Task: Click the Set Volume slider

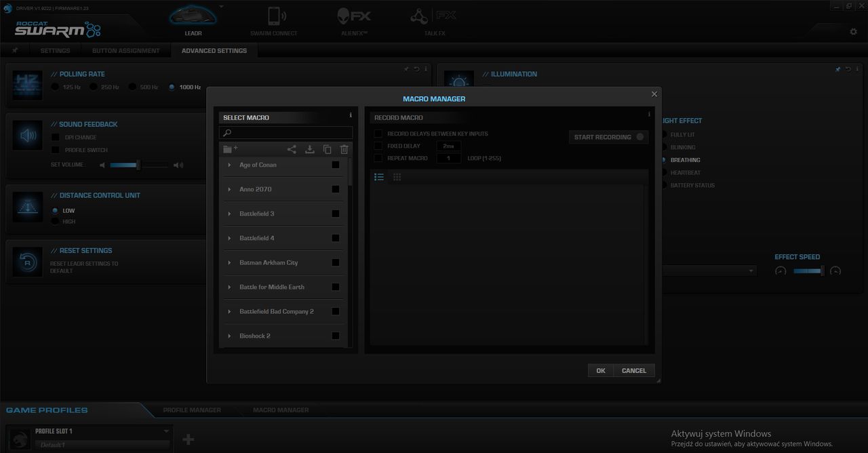Action: coord(138,165)
